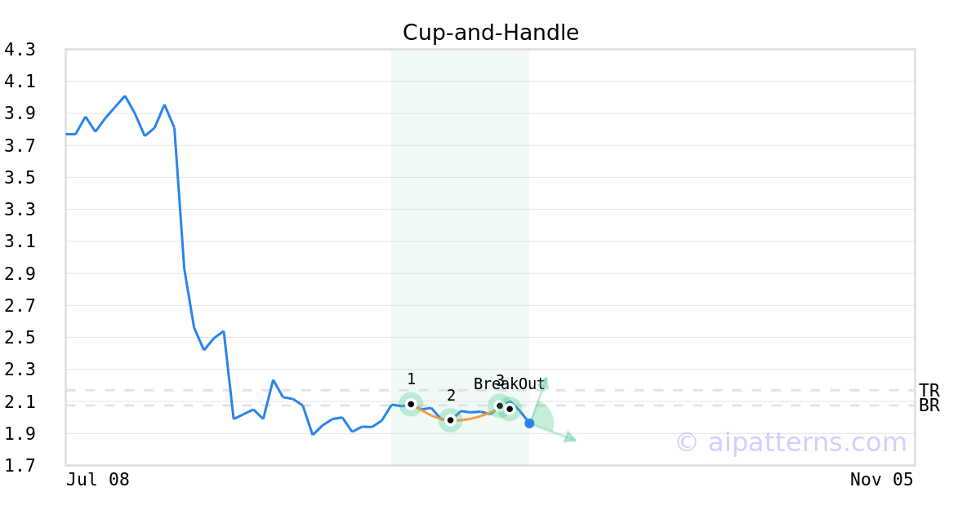
Task: Click the 4.3 y-axis label
Action: pyautogui.click(x=20, y=50)
